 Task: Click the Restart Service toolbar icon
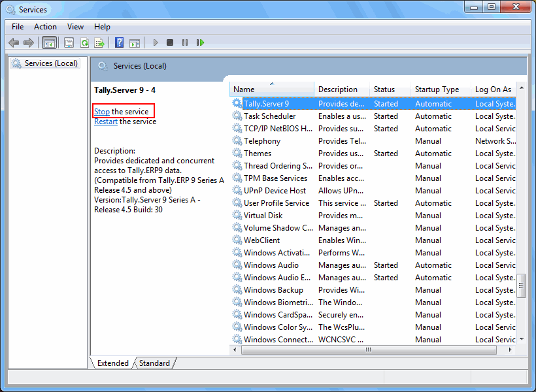coord(200,42)
